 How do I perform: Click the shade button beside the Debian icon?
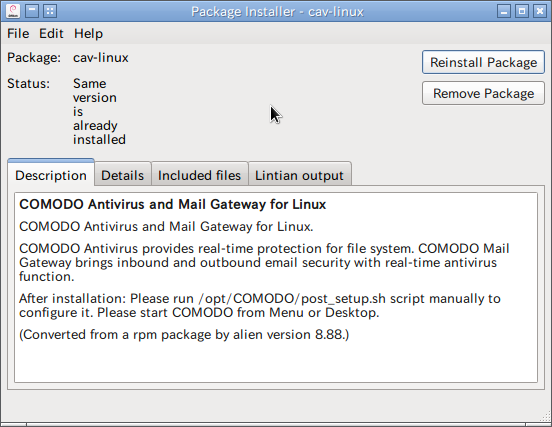click(x=32, y=11)
